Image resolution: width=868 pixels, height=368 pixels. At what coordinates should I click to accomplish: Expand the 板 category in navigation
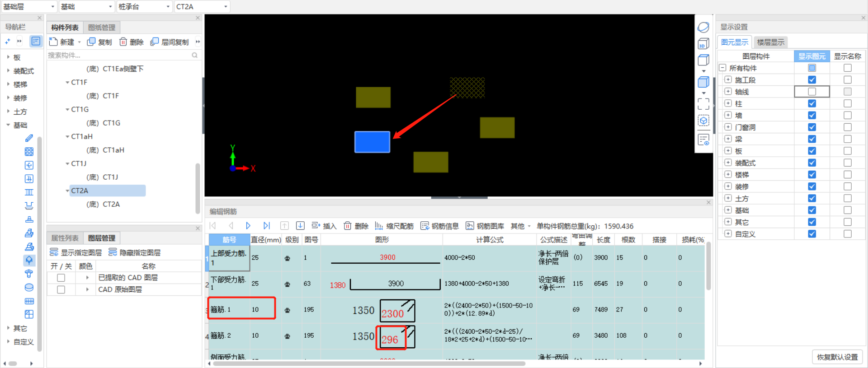[8, 57]
